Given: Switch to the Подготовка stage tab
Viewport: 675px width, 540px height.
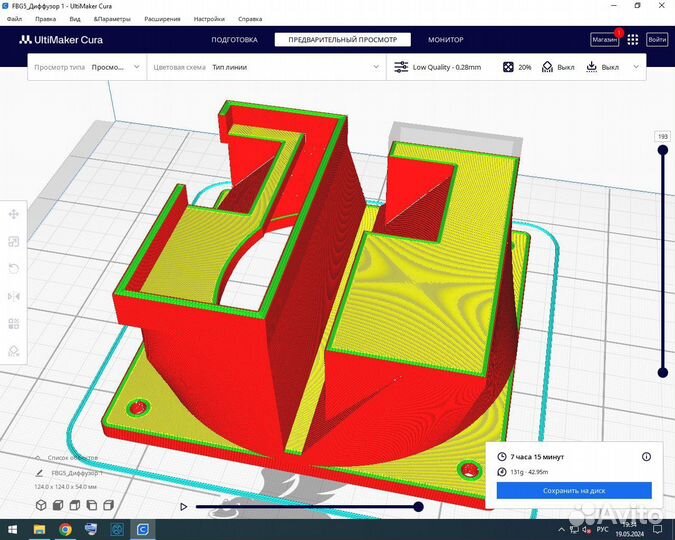Looking at the screenshot, I should point(234,40).
